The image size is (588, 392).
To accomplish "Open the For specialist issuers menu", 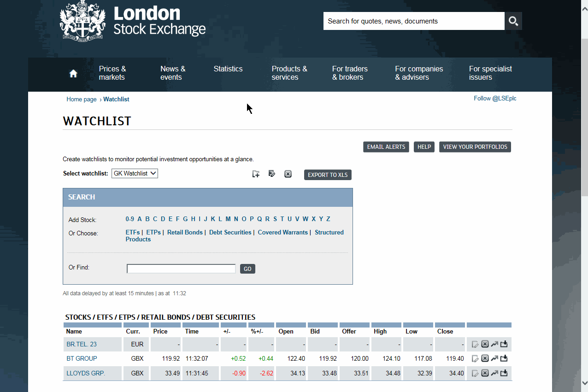I will tap(490, 73).
